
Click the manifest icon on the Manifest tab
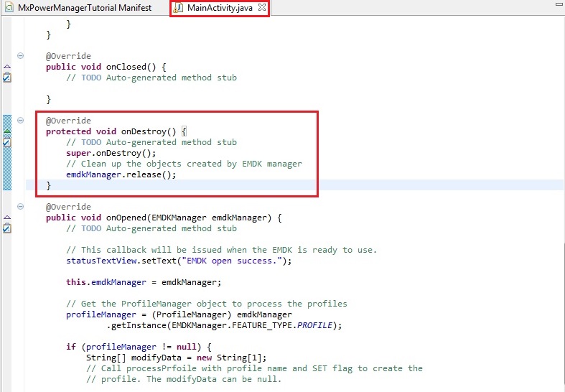tap(8, 8)
